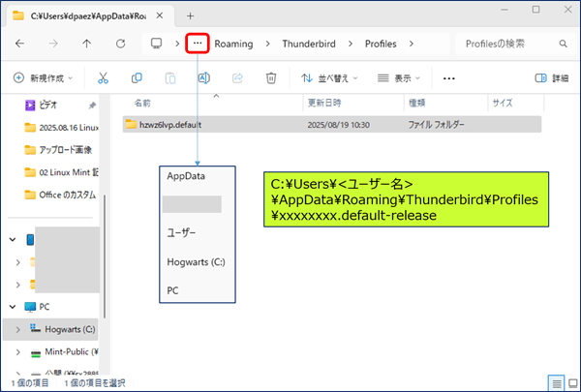This screenshot has width=581, height=392.
Task: Open the Office のカスタム sidebar folder
Action: coord(60,195)
